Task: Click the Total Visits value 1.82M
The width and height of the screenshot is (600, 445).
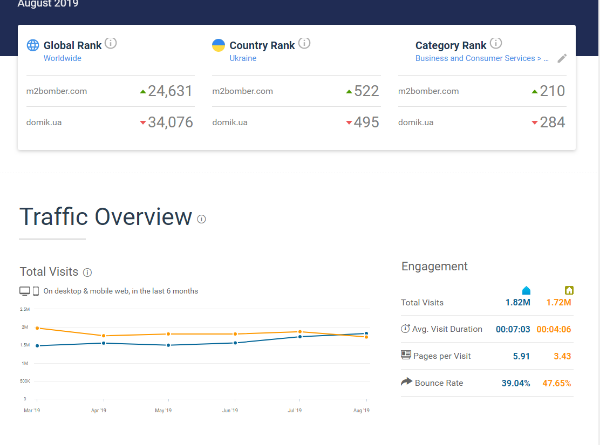Action: point(518,302)
